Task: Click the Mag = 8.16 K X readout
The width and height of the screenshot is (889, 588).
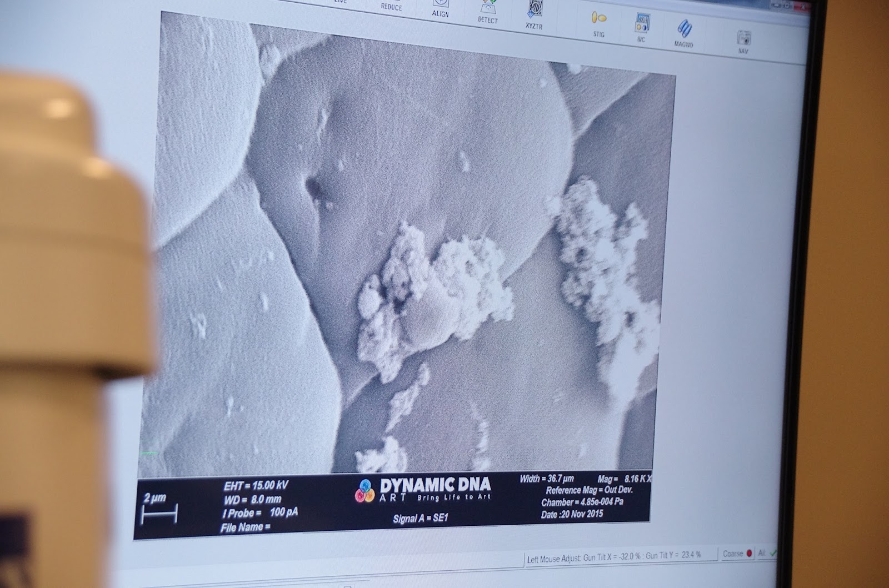Action: click(x=626, y=478)
